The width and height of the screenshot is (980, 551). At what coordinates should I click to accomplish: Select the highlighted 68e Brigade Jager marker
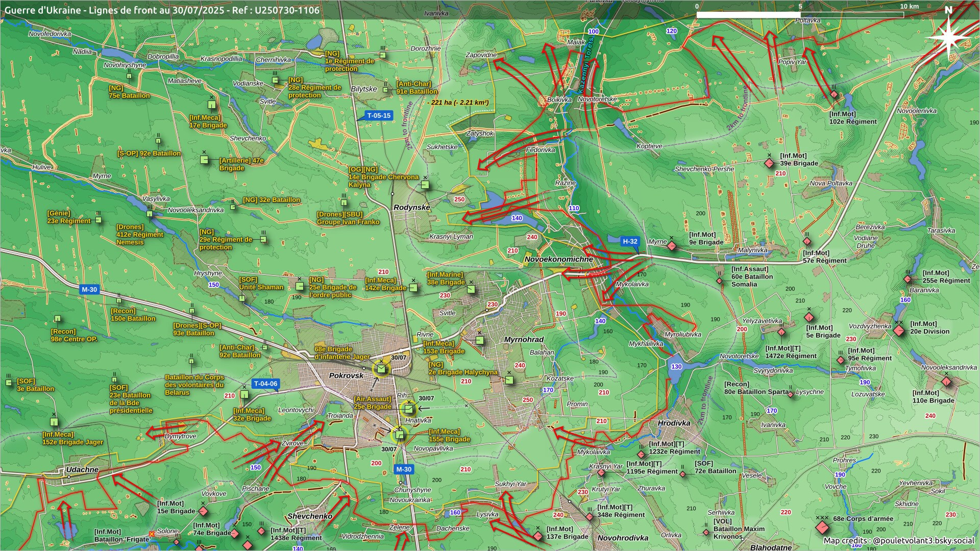pos(381,369)
